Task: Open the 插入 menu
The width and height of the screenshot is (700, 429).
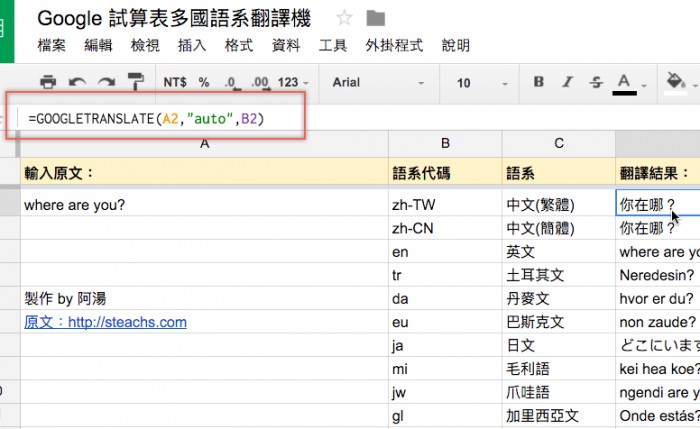Action: point(192,46)
